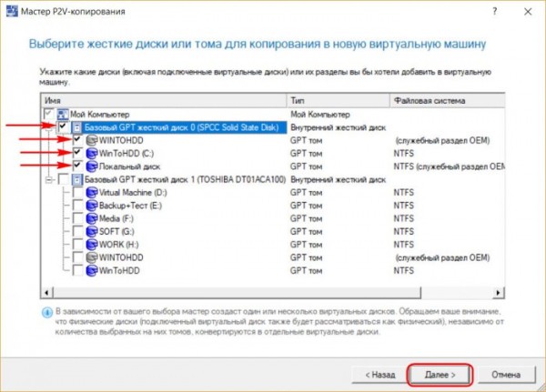Check the WORK (H:) checkbox
Screen dimensions: 546x392
[77, 245]
